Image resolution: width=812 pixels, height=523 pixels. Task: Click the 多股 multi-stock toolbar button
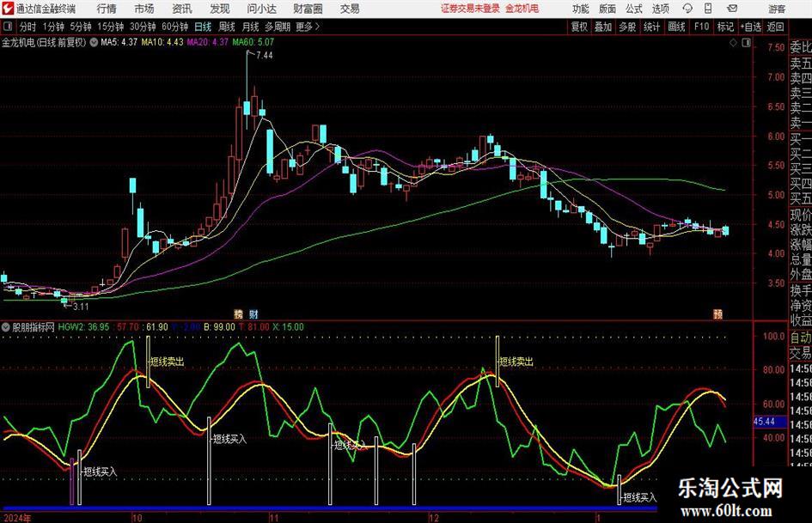tap(627, 27)
